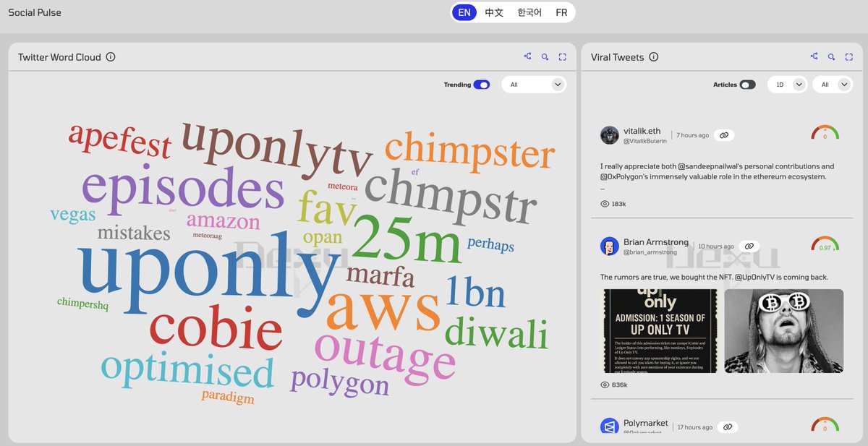Image resolution: width=868 pixels, height=446 pixels.
Task: Click the Twitter Word Cloud info icon
Action: coord(111,57)
